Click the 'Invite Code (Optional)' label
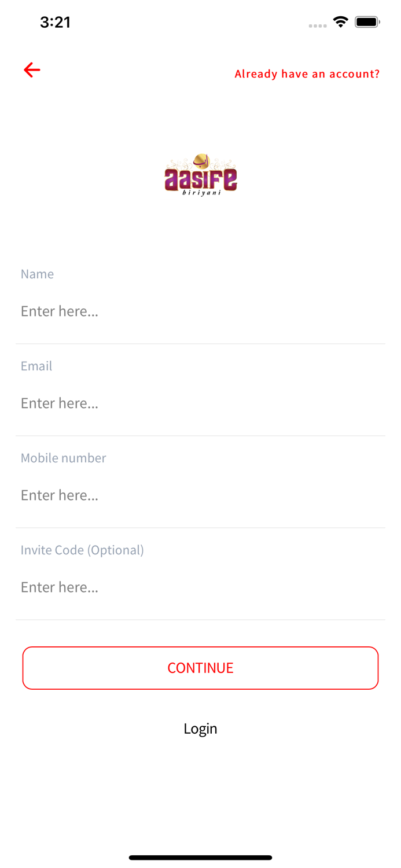This screenshot has width=401, height=868. coord(82,550)
